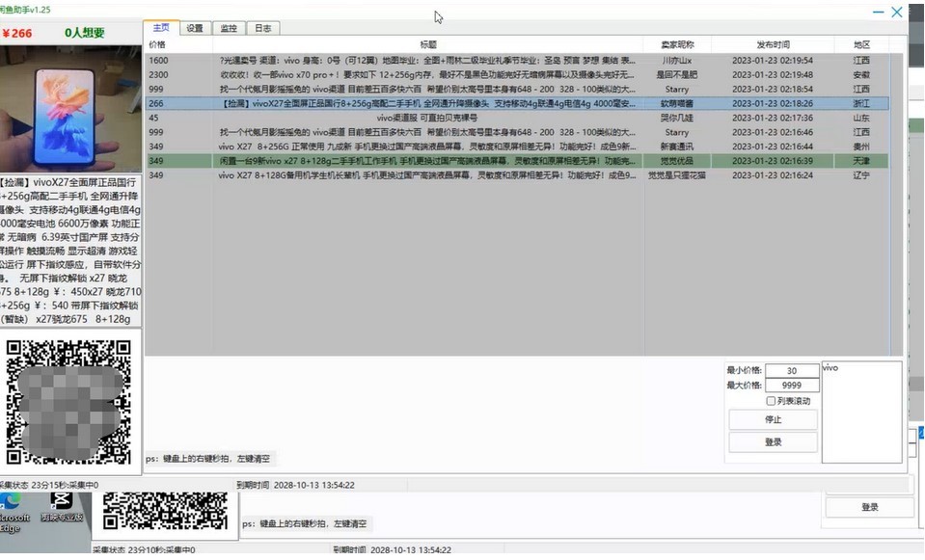Click the QR code in the background window
Screen dimensions: 925x560
[x=165, y=511]
